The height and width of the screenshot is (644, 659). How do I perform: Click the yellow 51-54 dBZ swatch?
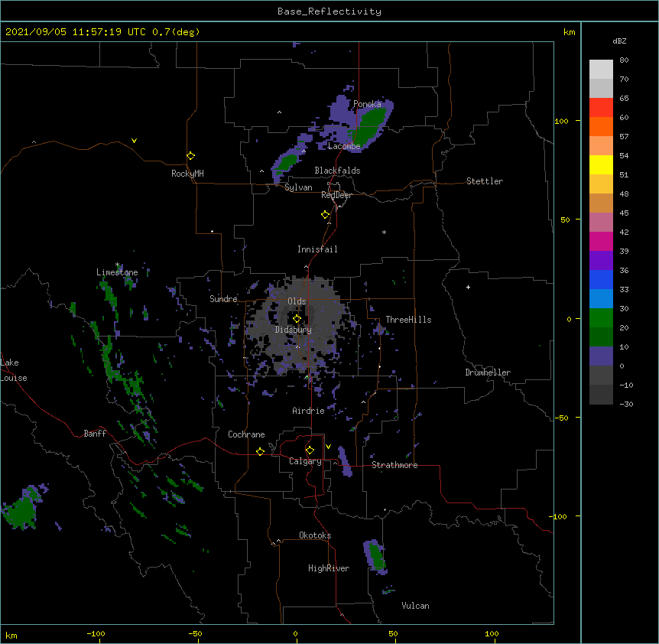tap(601, 164)
